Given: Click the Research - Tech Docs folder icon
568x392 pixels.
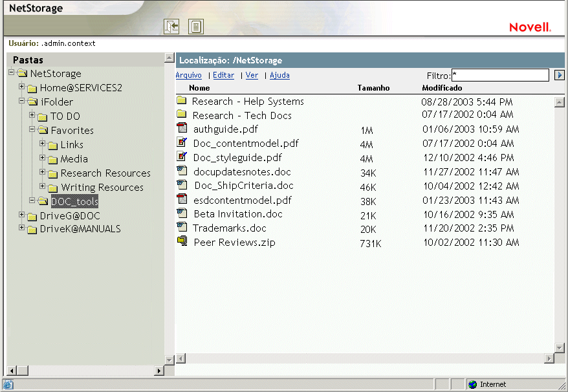Looking at the screenshot, I should point(182,114).
